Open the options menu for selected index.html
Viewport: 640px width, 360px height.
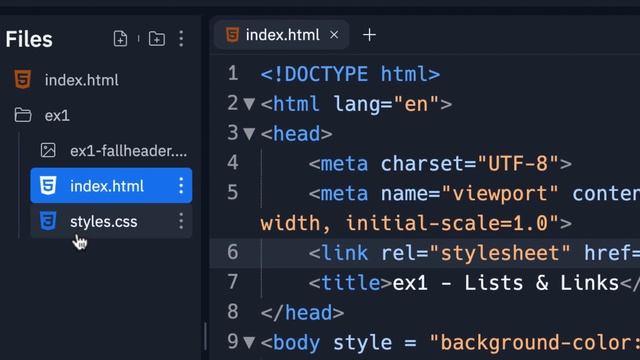tap(181, 186)
